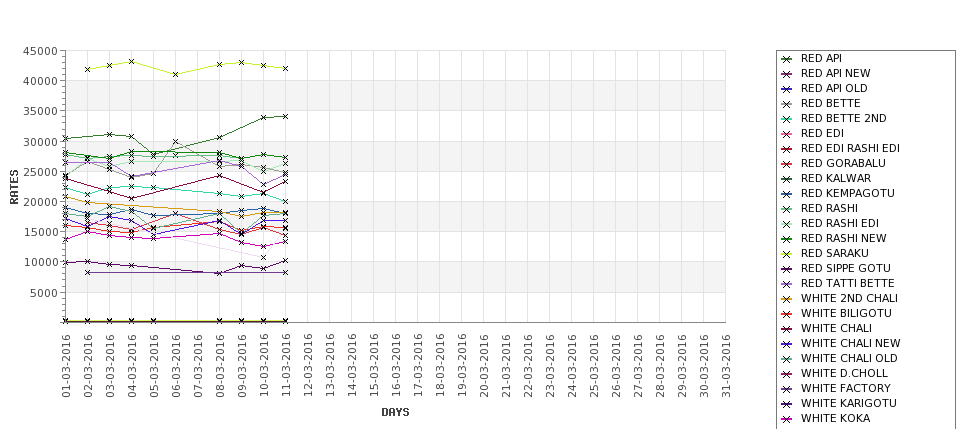
Task: Choose RED TATTI BETTE in legend
Action: [x=848, y=283]
